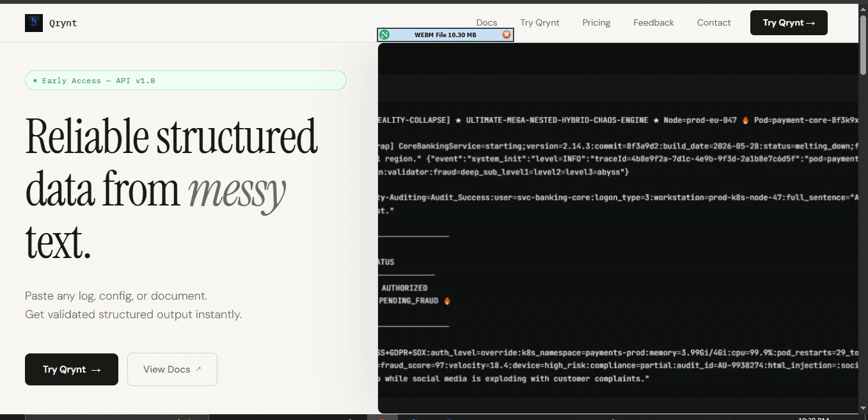Click the PENDING_FRAUD line in the terminal
This screenshot has width=868, height=420.
click(415, 301)
